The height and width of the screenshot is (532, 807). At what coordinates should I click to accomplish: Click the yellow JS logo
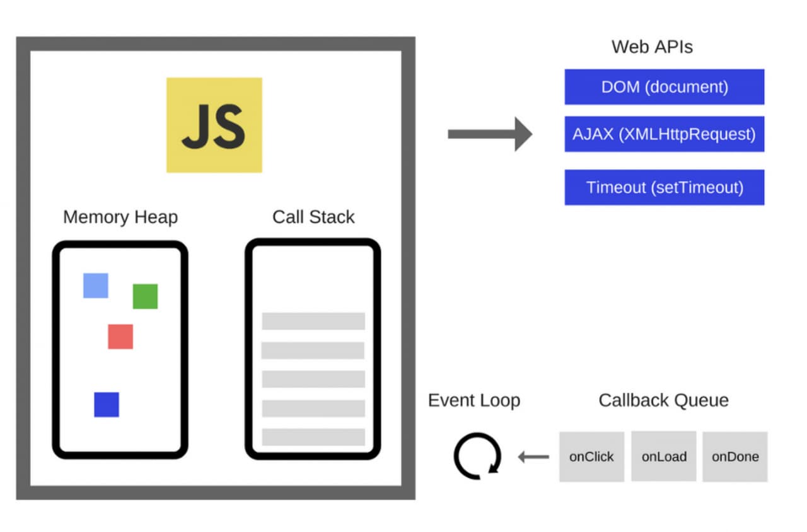214,125
